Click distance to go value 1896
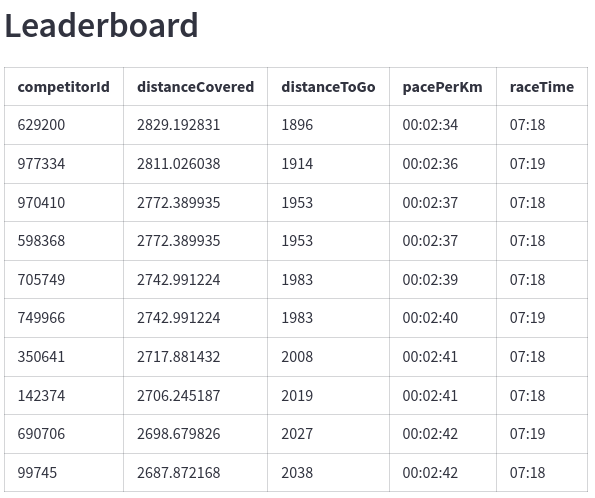Viewport: 595px width, 498px height. [297, 125]
